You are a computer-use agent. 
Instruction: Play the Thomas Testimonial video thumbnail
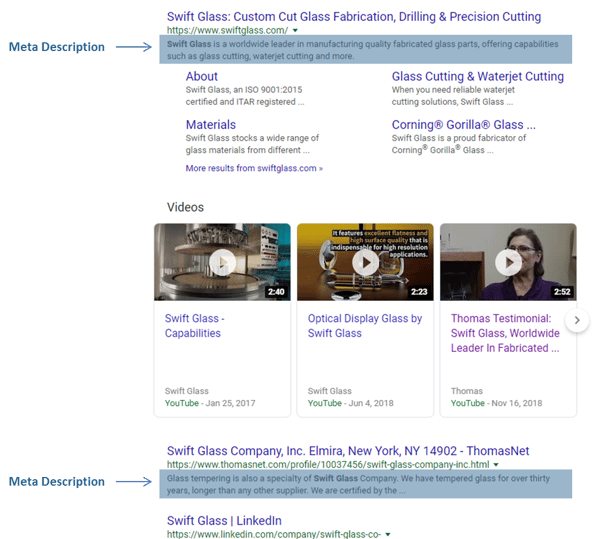point(508,262)
